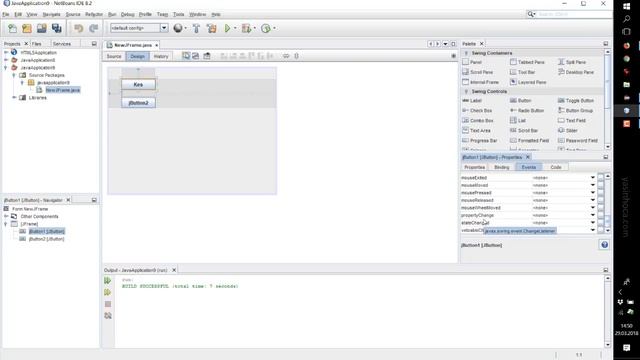Click the Stop icon in the Output window

pos(108,304)
